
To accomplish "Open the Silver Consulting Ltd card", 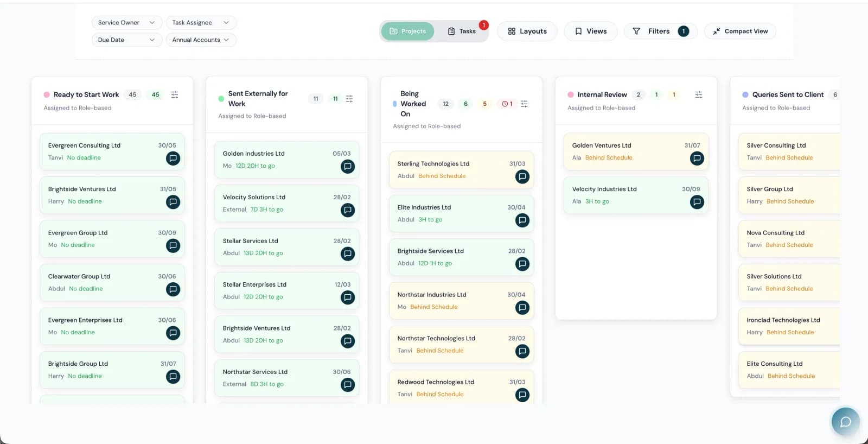I will coord(789,152).
